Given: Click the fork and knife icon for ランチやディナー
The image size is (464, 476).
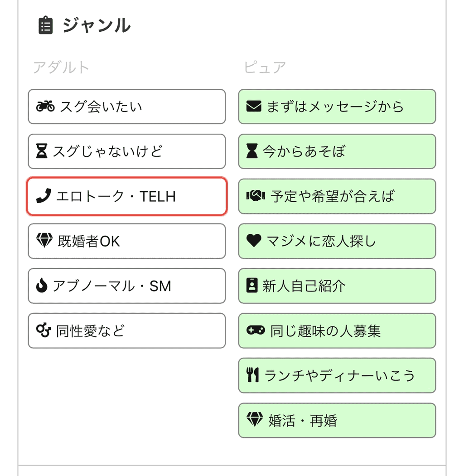Looking at the screenshot, I should click(x=253, y=375).
